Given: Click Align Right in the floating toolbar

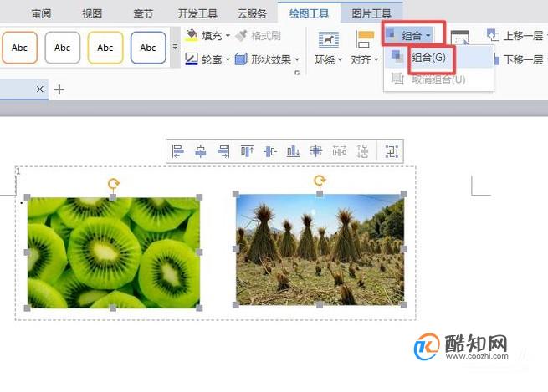Looking at the screenshot, I should [223, 151].
